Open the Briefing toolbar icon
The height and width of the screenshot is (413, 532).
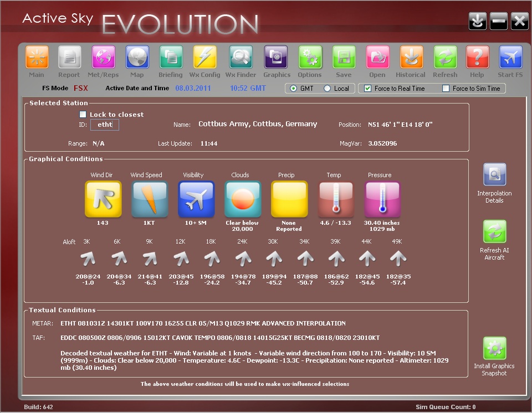point(171,57)
